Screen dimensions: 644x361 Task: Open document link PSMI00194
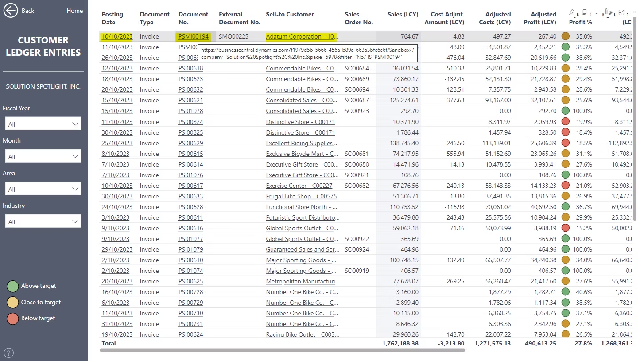194,36
